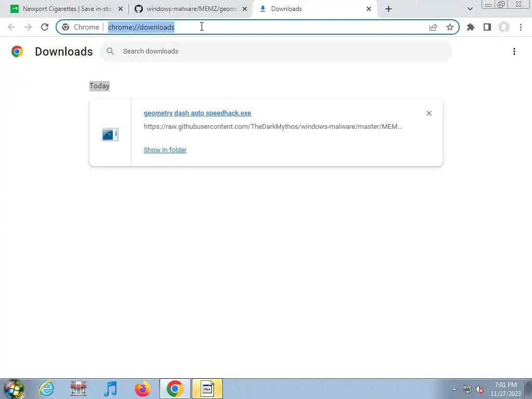532x399 pixels.
Task: Bookmark this tab with the star icon
Action: (450, 27)
